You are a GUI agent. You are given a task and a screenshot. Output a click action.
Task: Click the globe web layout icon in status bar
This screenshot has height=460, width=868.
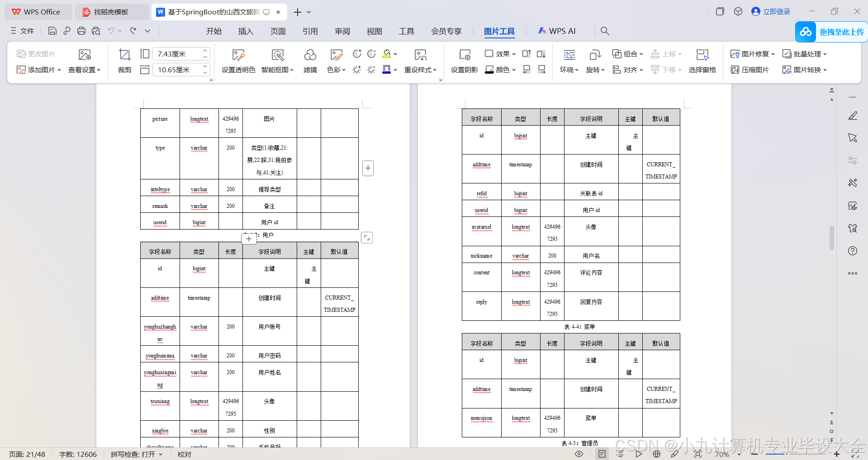click(657, 454)
